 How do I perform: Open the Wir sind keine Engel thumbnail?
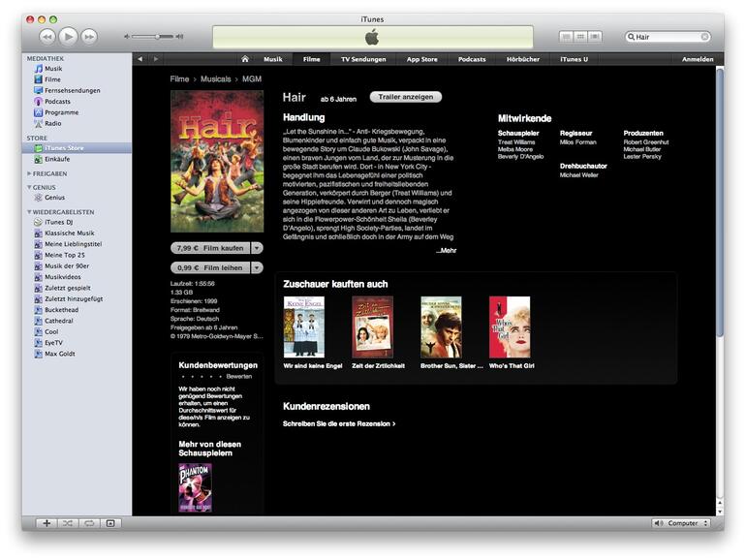tap(304, 327)
